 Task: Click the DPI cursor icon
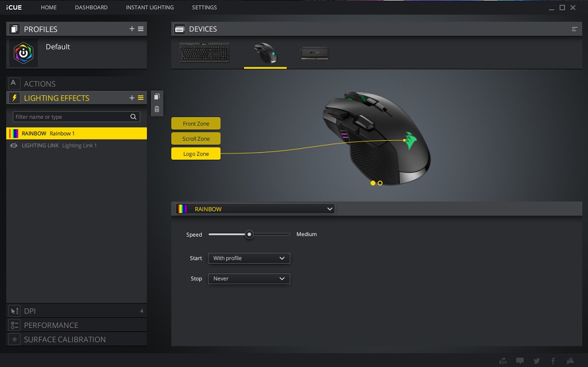14,311
